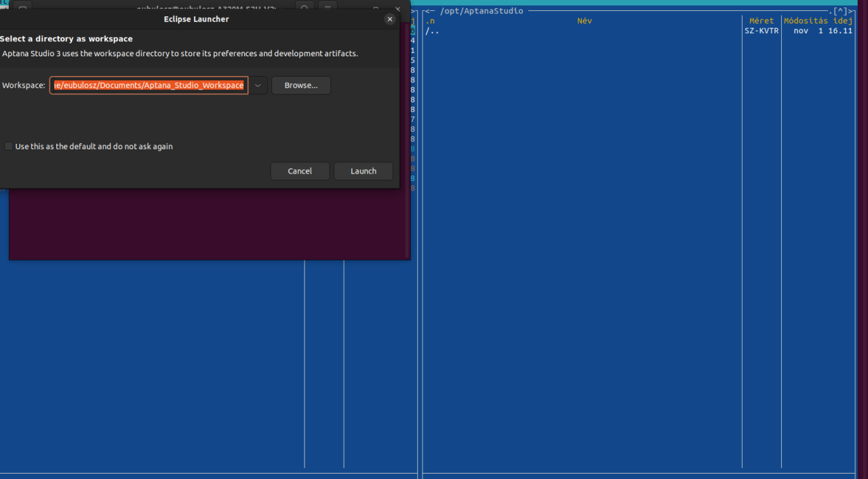Open the Browse... workspace folder picker
Viewport: 868px width, 479px height.
[x=301, y=85]
